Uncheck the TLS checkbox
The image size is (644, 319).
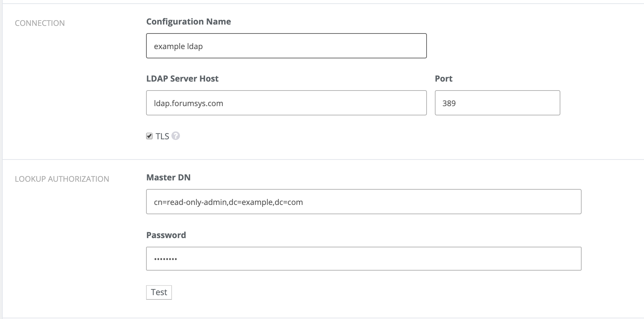[149, 136]
